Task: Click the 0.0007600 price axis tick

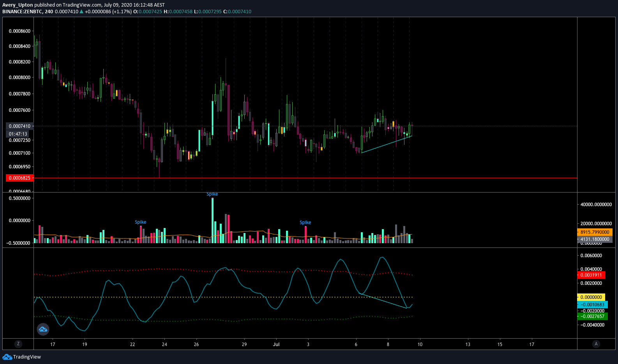Action: tap(19, 110)
